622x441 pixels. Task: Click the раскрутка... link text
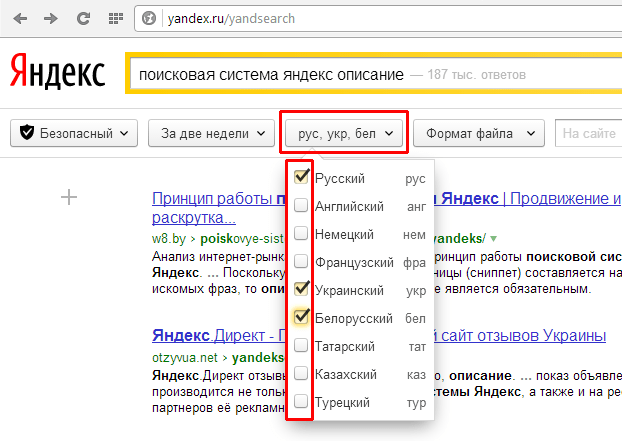tap(194, 217)
